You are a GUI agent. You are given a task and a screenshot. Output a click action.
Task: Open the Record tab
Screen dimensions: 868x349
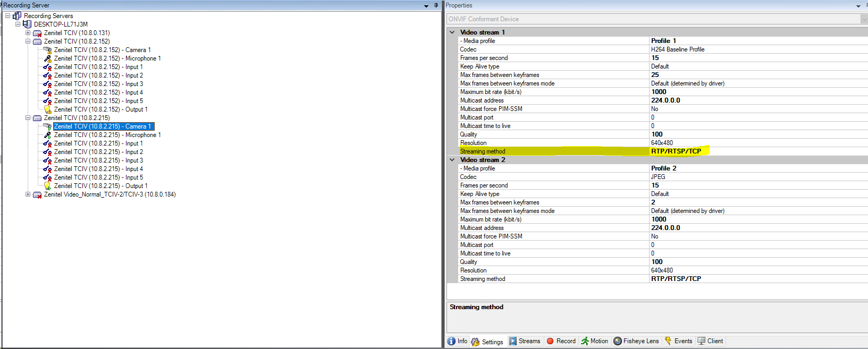pos(561,341)
